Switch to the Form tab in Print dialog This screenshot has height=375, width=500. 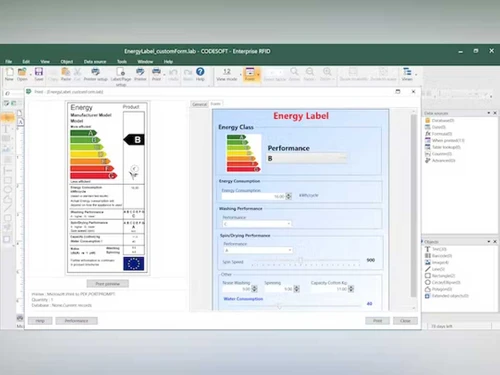tap(216, 104)
